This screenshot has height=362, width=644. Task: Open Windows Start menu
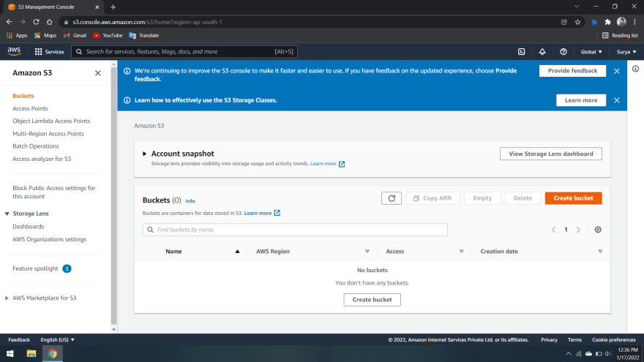pos(10,353)
